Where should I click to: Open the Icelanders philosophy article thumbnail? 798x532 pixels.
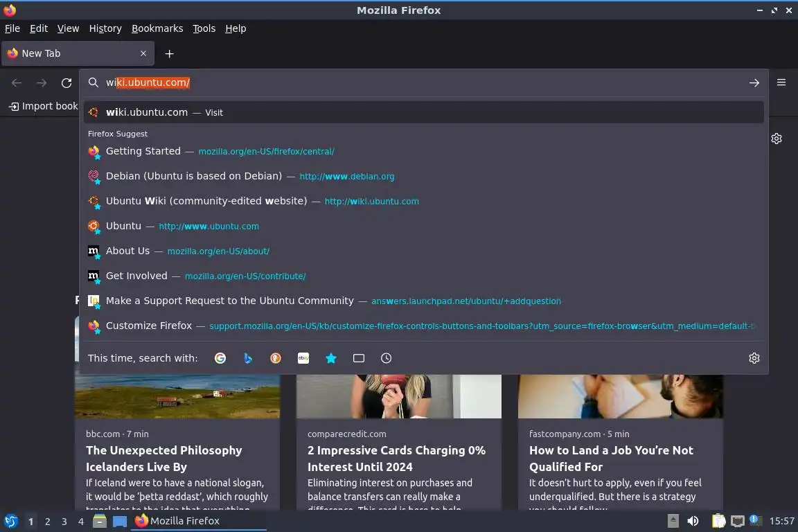(177, 397)
